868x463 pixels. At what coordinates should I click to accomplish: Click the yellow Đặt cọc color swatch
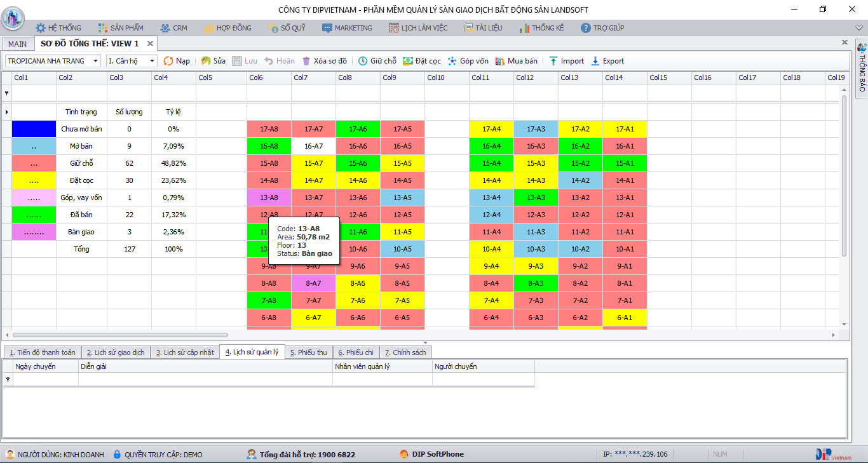pyautogui.click(x=34, y=180)
